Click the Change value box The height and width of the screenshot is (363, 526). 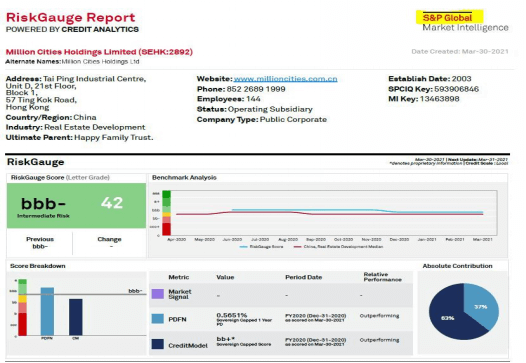click(109, 243)
